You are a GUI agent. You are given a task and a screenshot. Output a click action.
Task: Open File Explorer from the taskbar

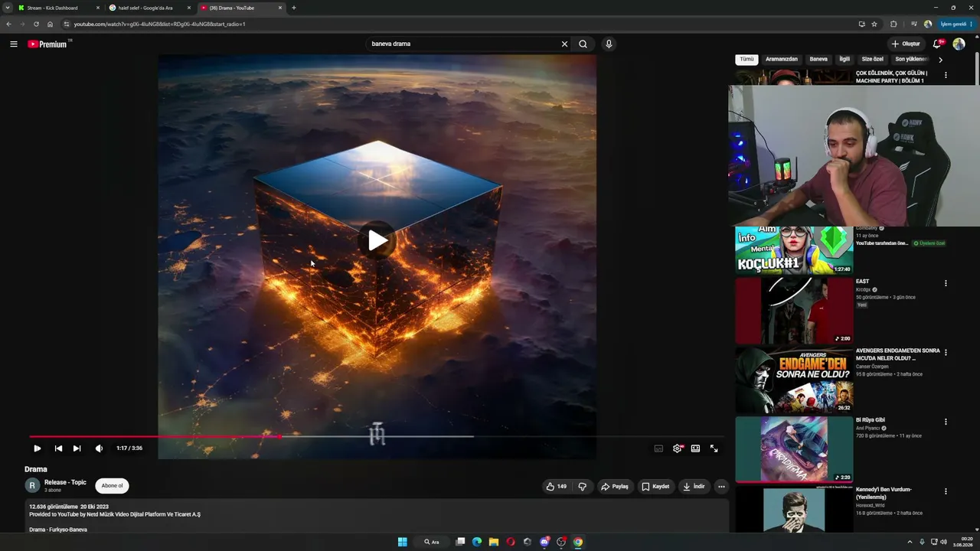point(494,542)
